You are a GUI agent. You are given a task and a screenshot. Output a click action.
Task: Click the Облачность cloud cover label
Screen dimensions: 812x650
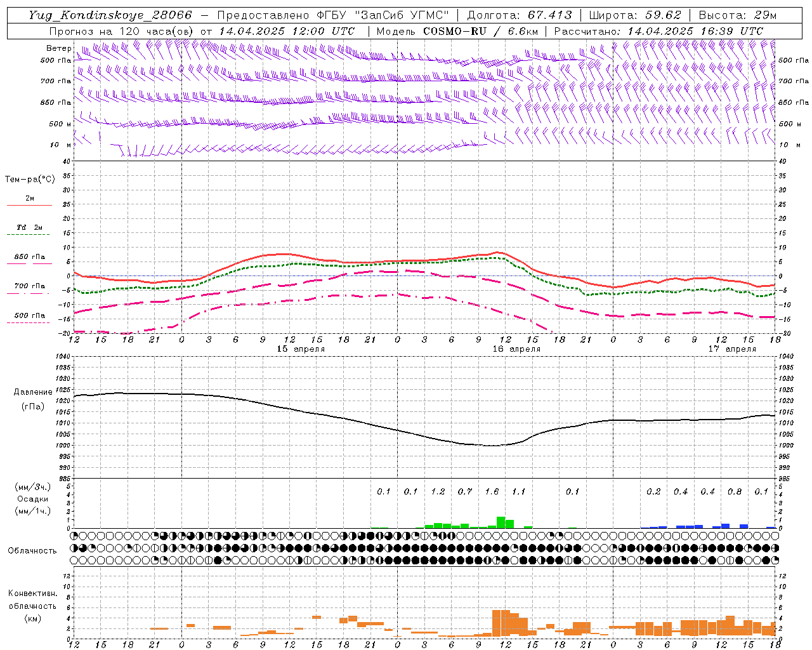click(x=32, y=551)
